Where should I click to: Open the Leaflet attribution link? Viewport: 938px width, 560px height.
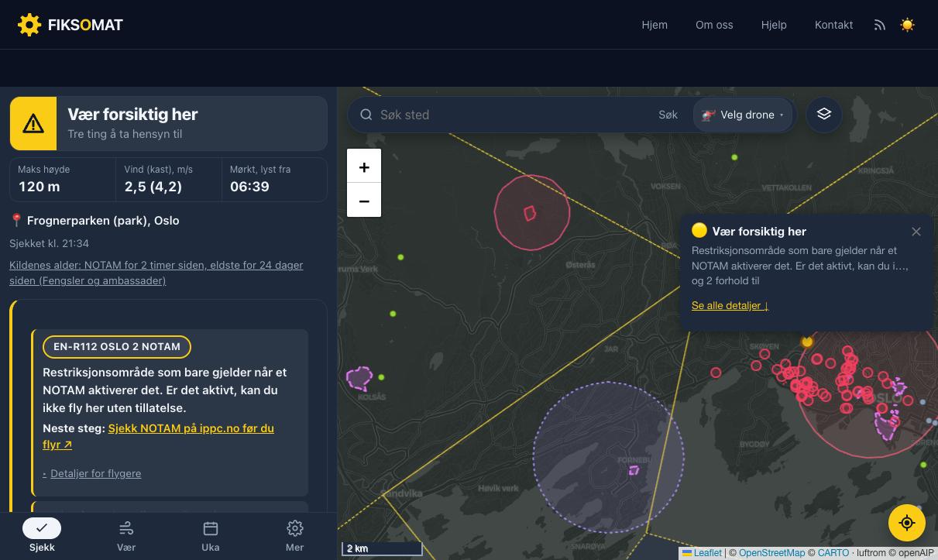(x=702, y=553)
